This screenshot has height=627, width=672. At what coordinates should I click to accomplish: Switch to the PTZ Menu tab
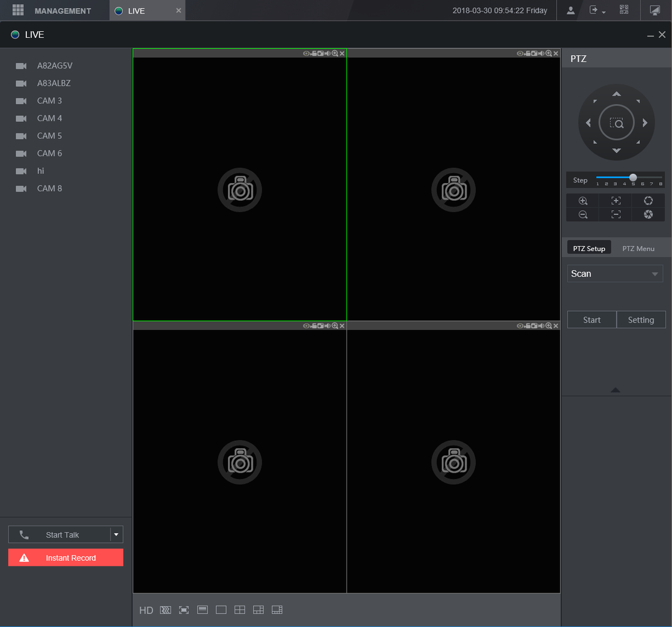click(x=638, y=249)
